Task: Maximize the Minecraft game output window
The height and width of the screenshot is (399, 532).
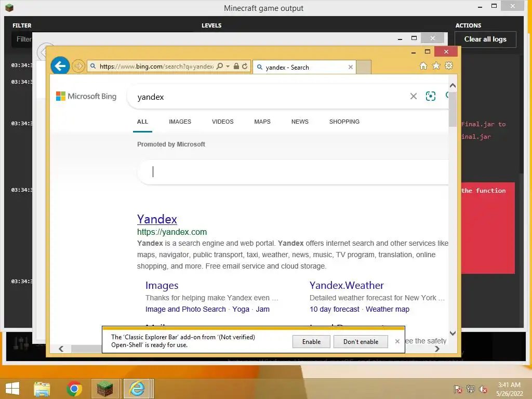Action: 494,6
